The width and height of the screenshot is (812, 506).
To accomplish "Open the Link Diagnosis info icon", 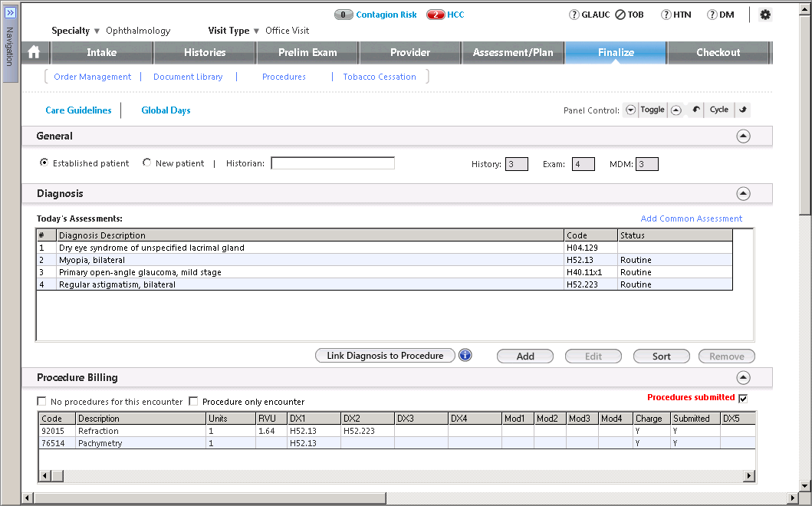I will [465, 355].
